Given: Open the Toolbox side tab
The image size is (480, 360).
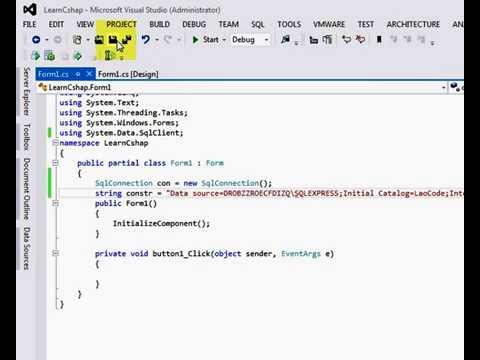Looking at the screenshot, I should (x=27, y=137).
